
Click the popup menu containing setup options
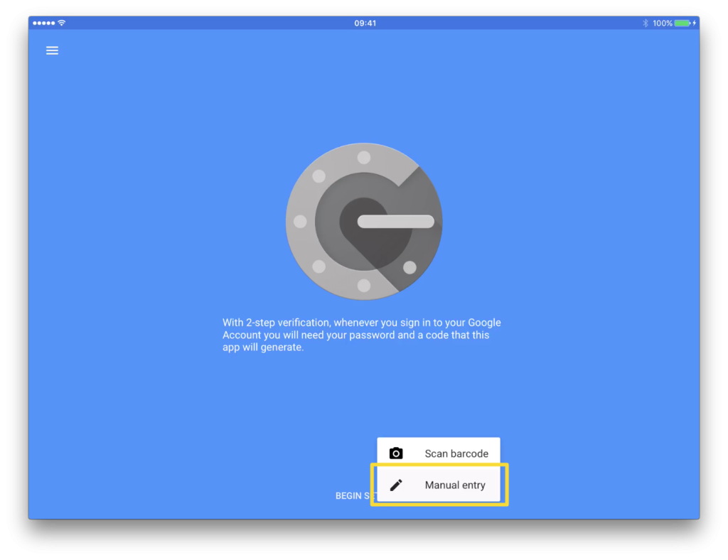click(x=438, y=469)
